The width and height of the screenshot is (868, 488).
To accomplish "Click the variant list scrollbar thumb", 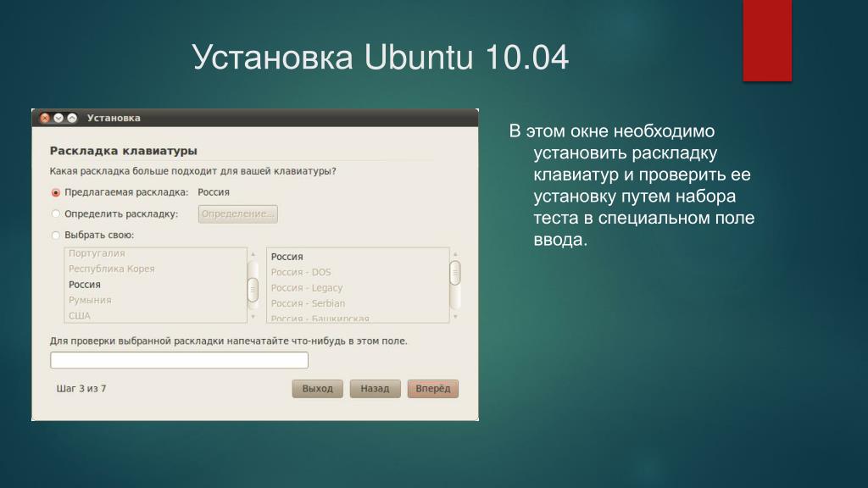I will (x=455, y=273).
